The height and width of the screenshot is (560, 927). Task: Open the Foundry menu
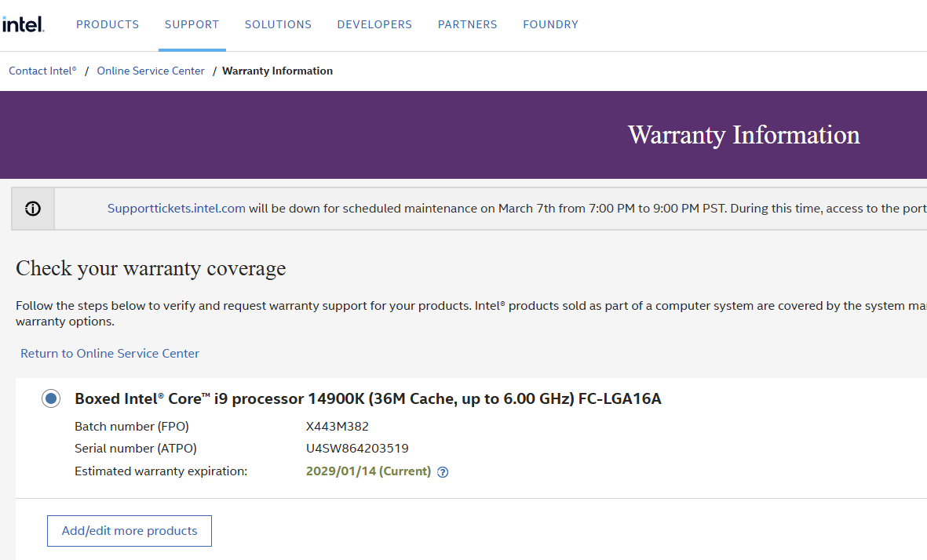click(x=550, y=24)
